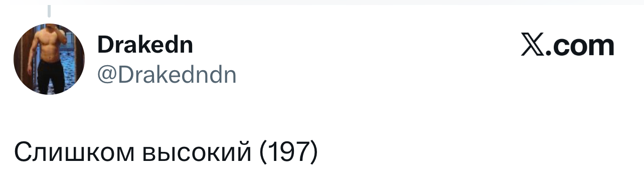Click the word Слишком in the tweet

point(74,152)
